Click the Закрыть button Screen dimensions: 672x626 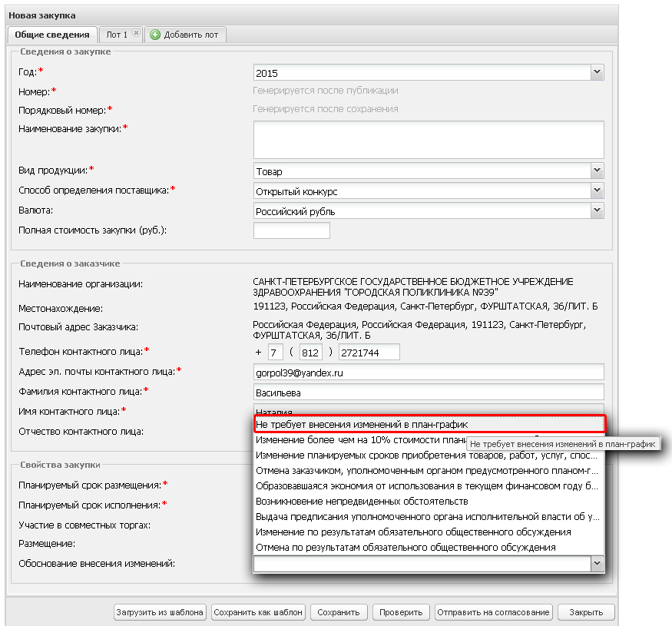click(x=586, y=612)
